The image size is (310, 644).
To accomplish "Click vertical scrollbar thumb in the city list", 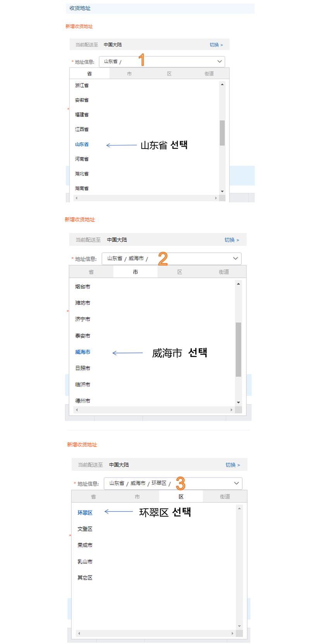I will 238,349.
